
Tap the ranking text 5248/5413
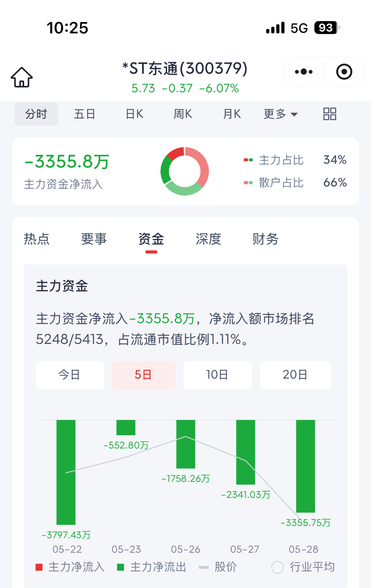click(70, 340)
